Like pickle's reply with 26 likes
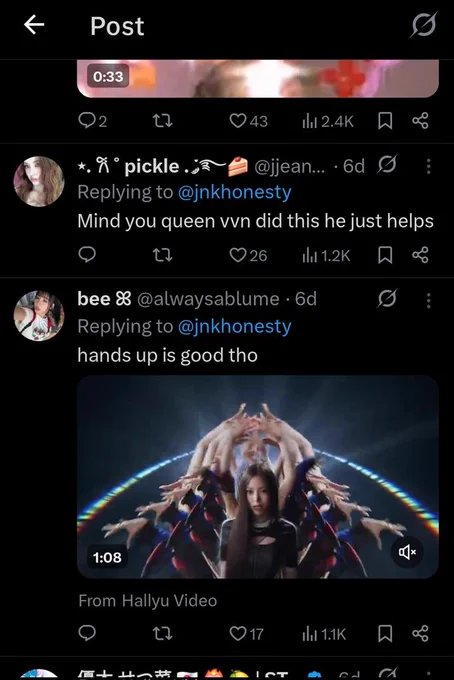This screenshot has height=680, width=454. click(248, 255)
